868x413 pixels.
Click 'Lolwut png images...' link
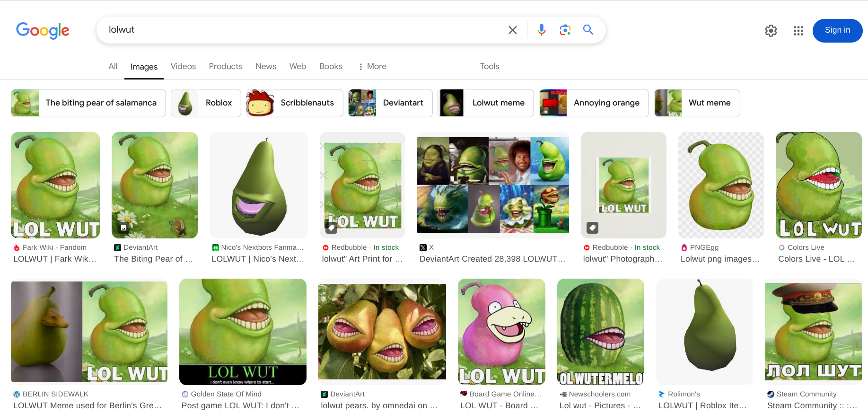[x=720, y=259]
